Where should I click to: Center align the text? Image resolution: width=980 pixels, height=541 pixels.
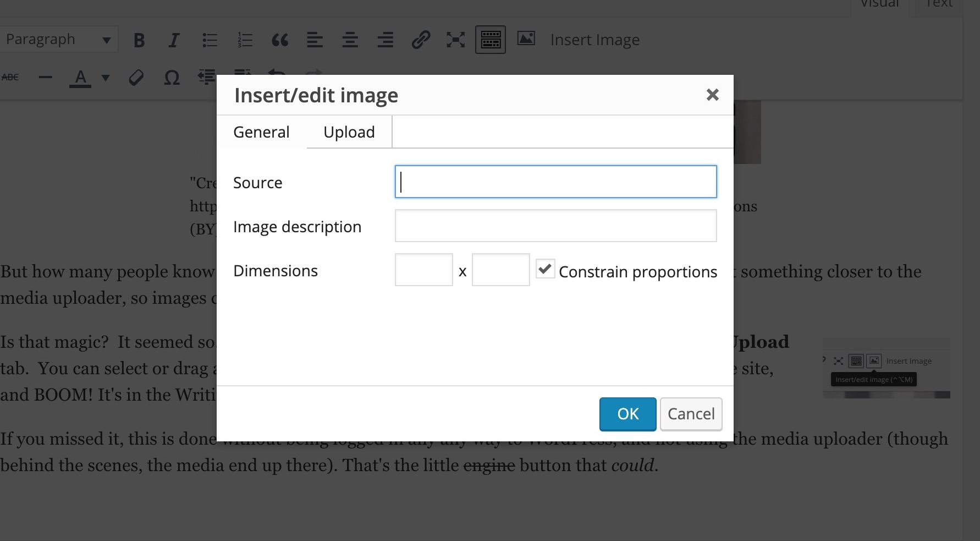pos(350,40)
